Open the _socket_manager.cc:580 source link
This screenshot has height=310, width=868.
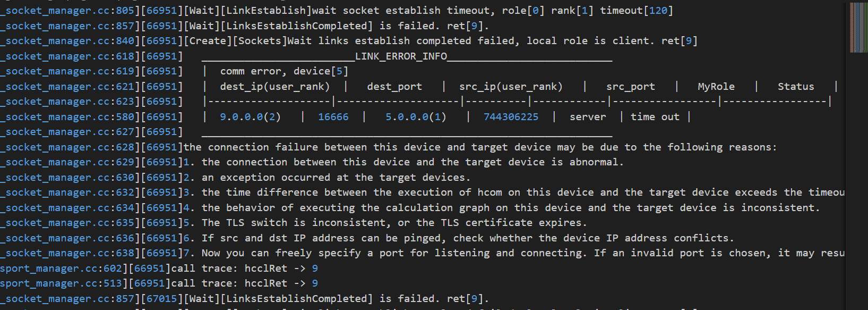click(67, 117)
